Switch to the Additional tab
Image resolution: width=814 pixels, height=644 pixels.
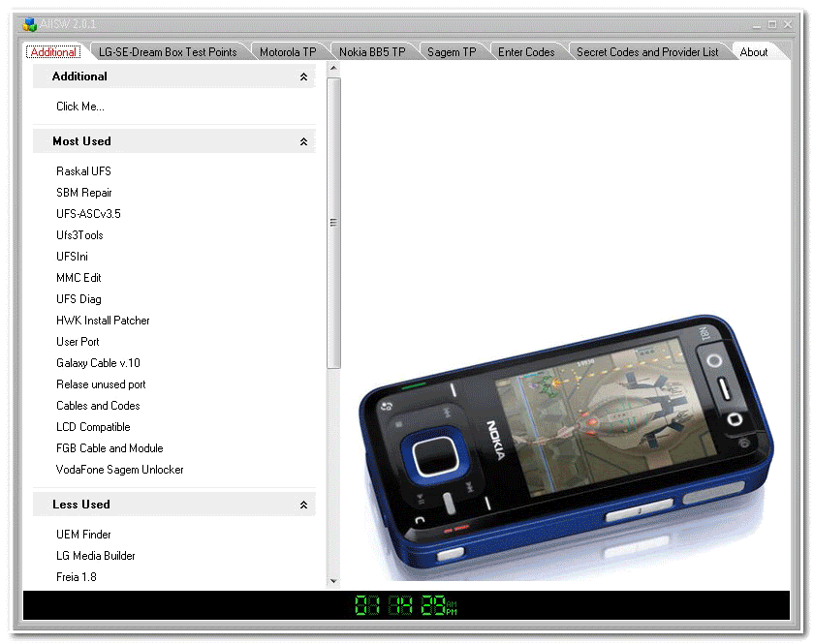pyautogui.click(x=53, y=52)
